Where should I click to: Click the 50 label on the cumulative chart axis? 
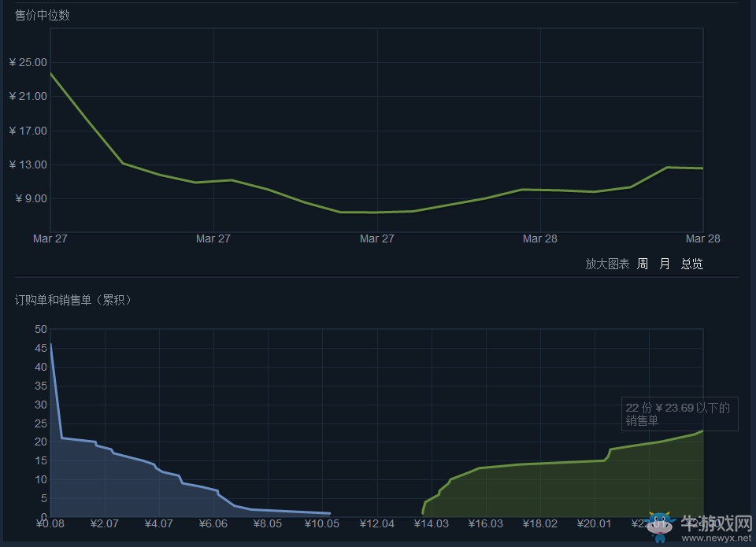pos(41,329)
